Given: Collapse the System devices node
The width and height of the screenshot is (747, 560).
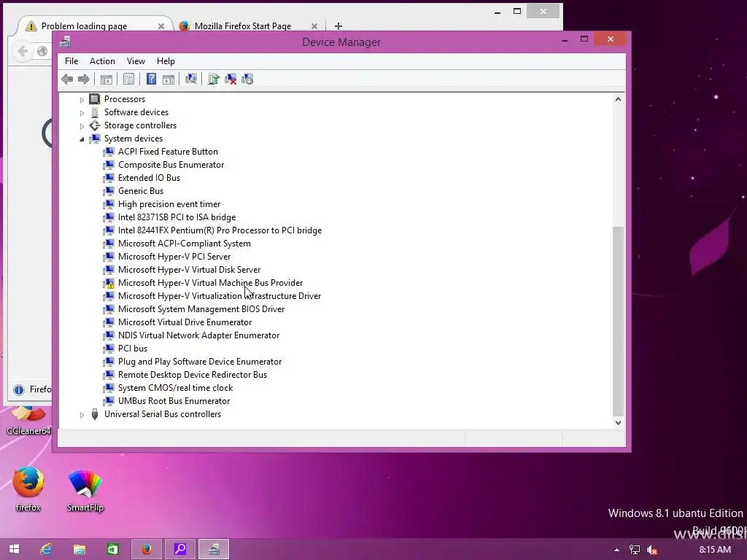Looking at the screenshot, I should tap(82, 139).
